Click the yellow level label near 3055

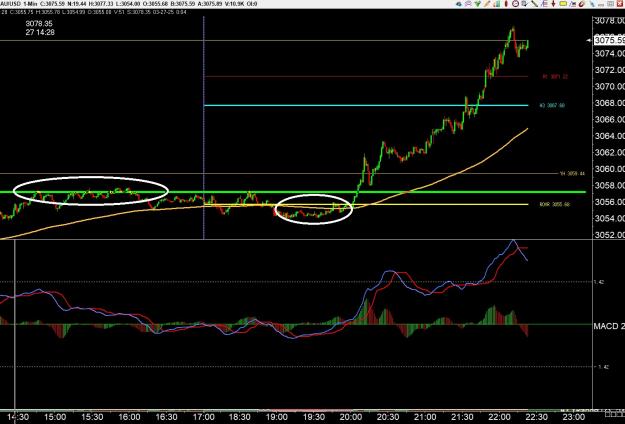point(554,204)
